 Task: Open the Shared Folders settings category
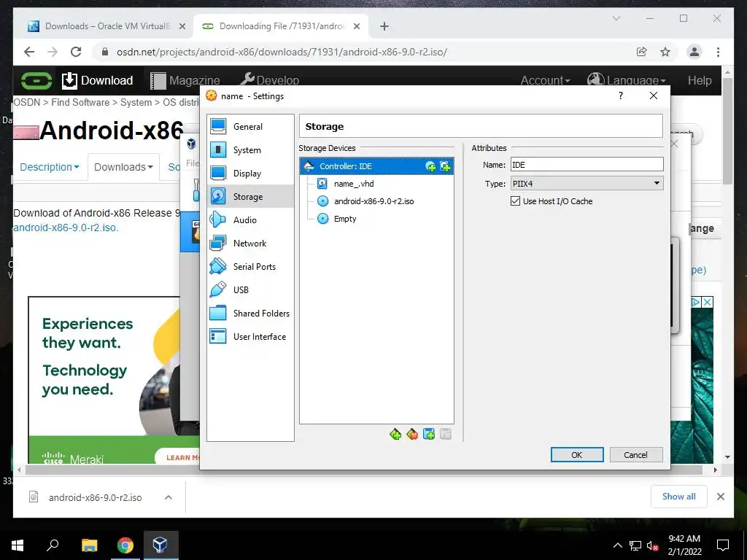[251, 314]
